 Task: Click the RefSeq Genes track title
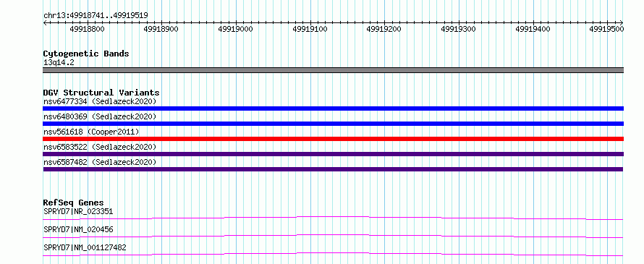click(74, 203)
